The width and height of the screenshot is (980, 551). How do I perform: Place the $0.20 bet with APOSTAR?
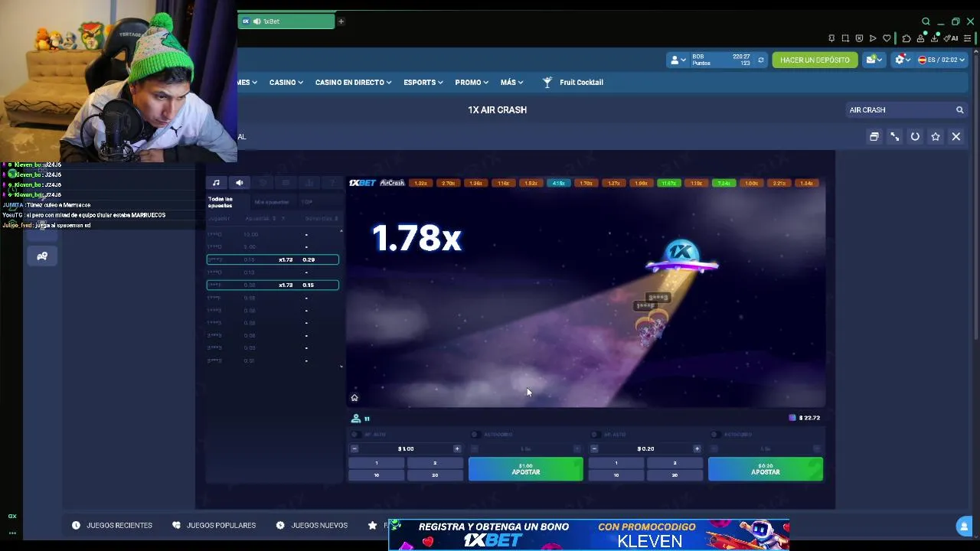(x=766, y=469)
